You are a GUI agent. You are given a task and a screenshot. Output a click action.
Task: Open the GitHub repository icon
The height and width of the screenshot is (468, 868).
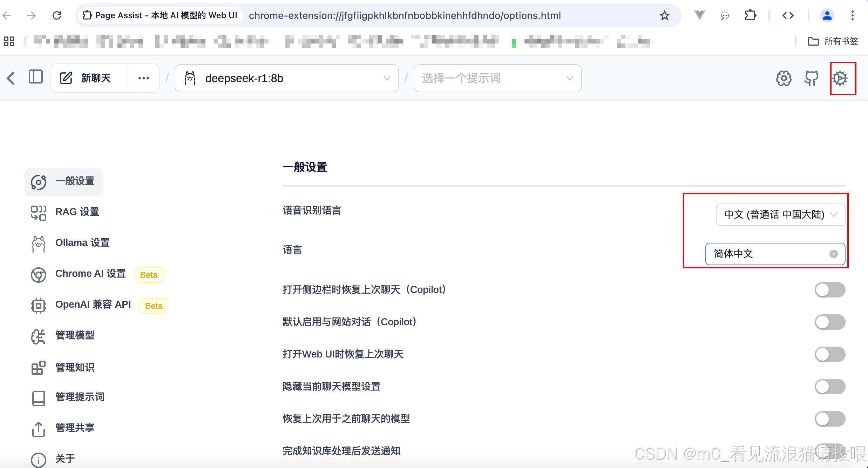point(811,78)
